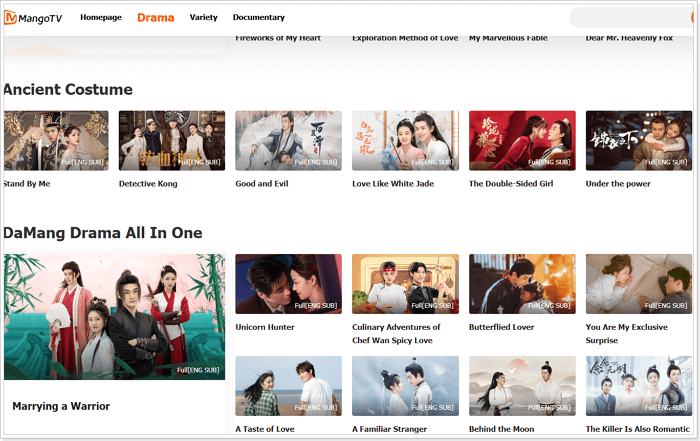Open Culinary Adventures of Chef Wan title
The width and height of the screenshot is (700, 441).
click(396, 333)
